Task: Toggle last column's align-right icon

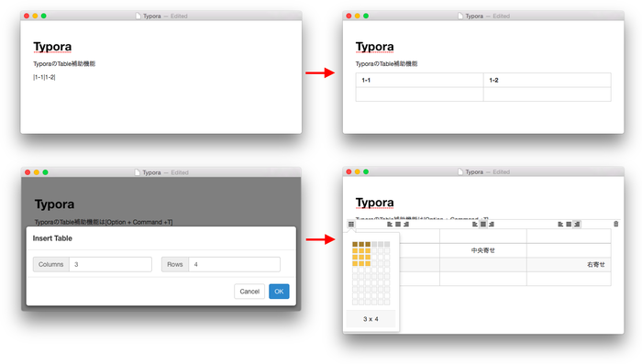Action: [x=577, y=224]
